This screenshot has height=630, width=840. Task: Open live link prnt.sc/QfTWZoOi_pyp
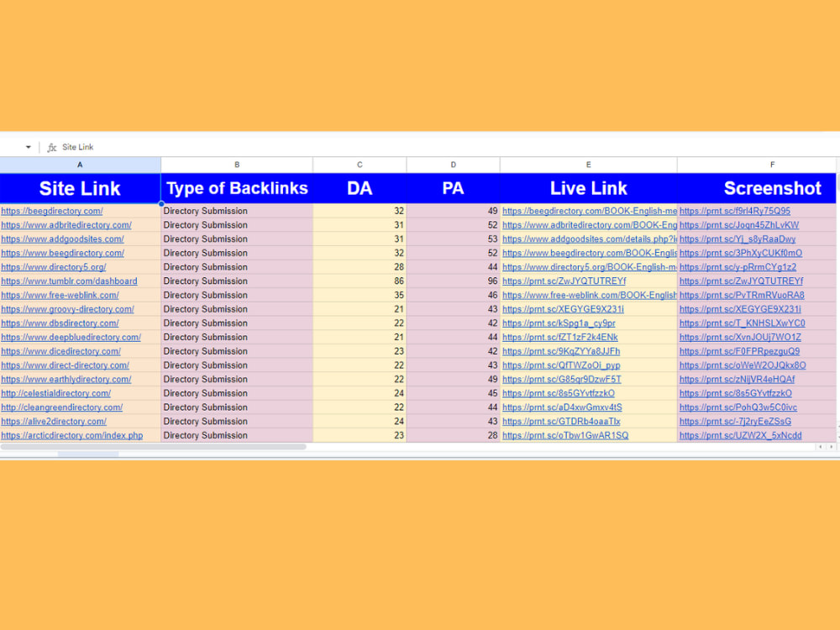561,365
